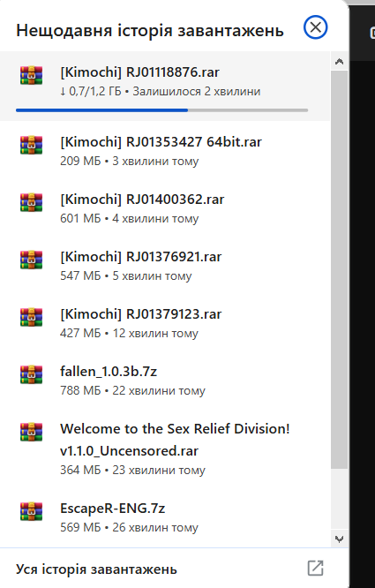Open the [Kimochi] RJ01353427 64bit.rar file
Image resolution: width=375 pixels, height=588 pixels.
click(165, 151)
